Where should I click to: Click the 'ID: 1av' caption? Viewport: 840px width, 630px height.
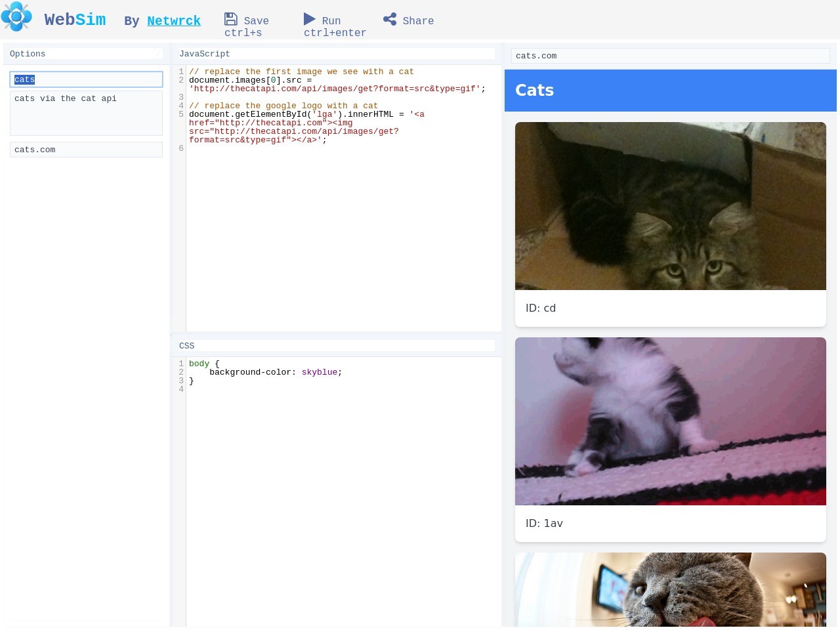(x=544, y=523)
